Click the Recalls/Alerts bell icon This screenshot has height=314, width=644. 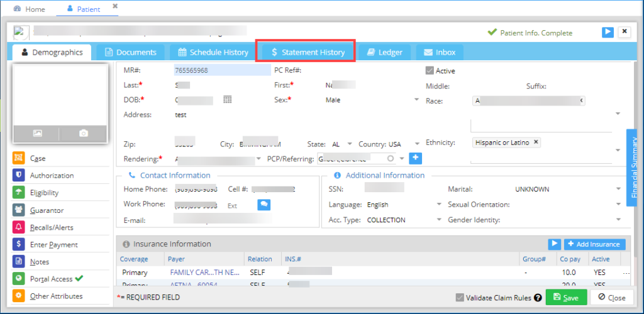(18, 227)
